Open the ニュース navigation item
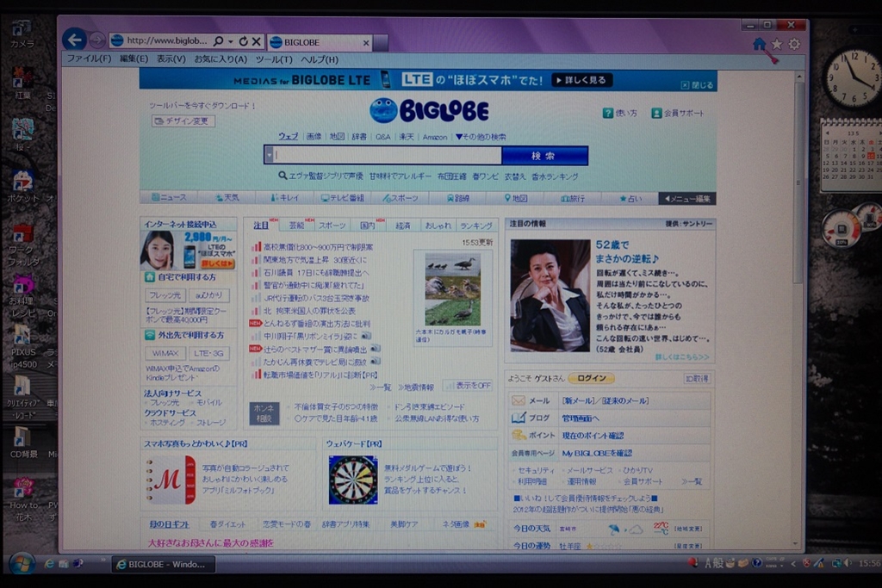Screen dimensions: 882x588 tap(169, 198)
